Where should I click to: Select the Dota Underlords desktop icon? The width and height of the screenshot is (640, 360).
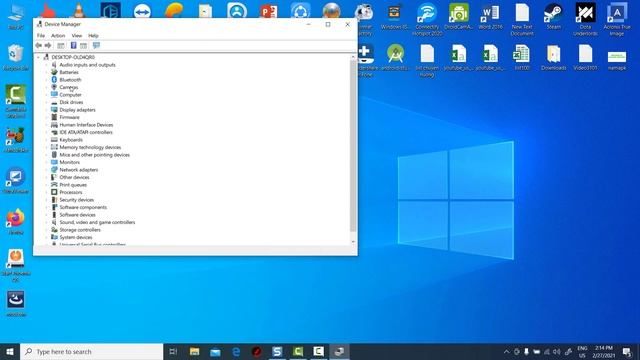(585, 19)
